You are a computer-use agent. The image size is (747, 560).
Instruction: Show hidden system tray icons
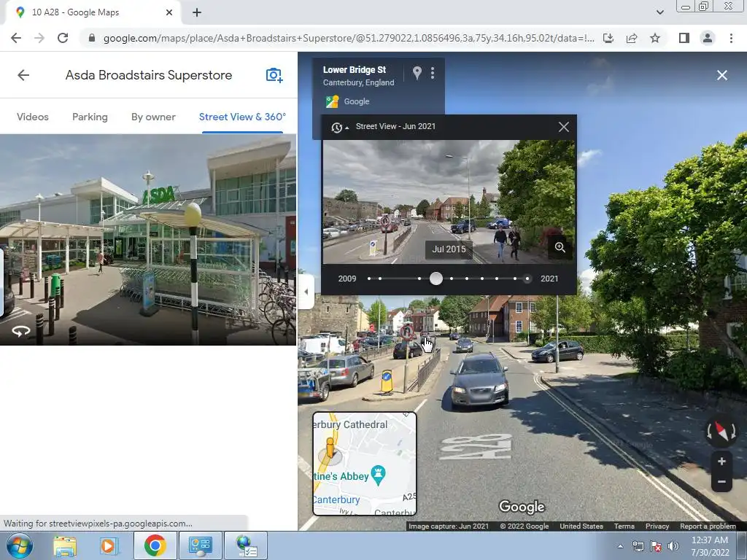tap(620, 546)
